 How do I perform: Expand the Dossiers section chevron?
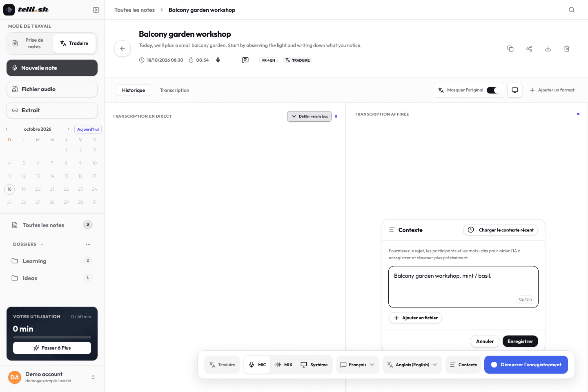pyautogui.click(x=42, y=244)
